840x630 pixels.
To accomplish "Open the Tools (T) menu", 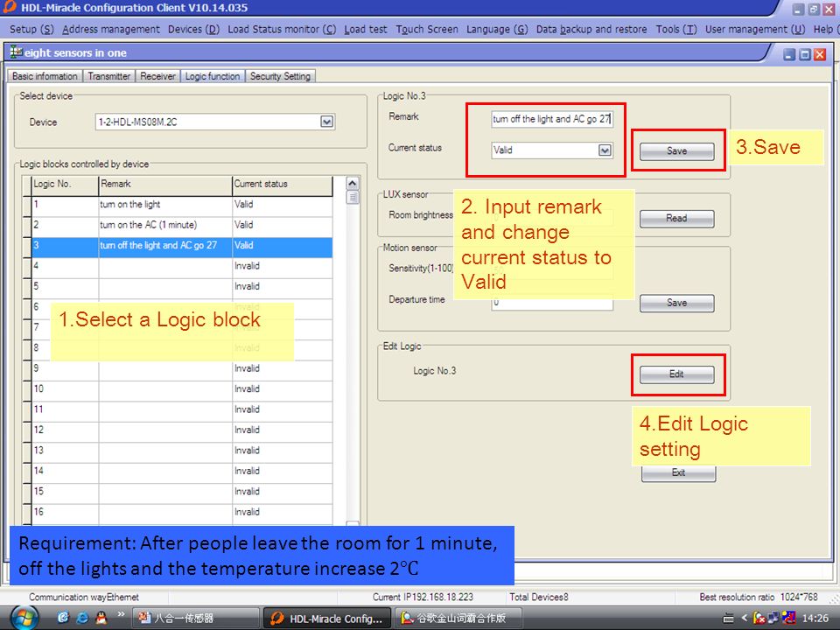I will (x=676, y=29).
